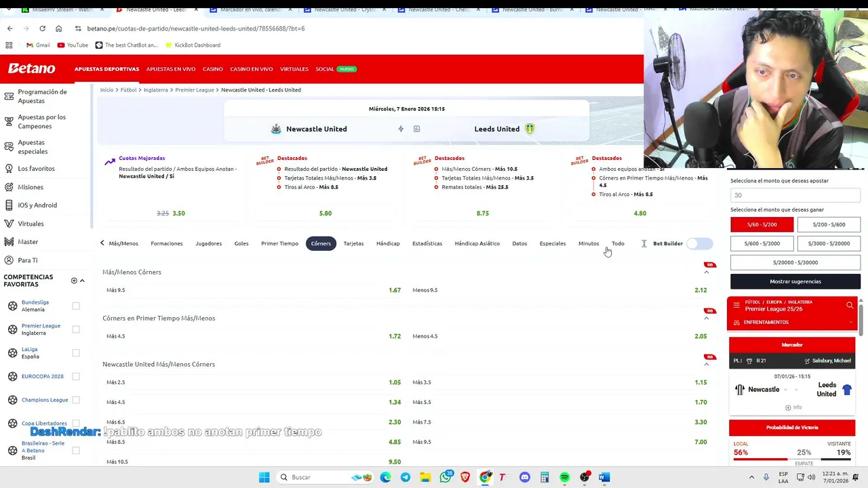Image resolution: width=868 pixels, height=488 pixels.
Task: Check the Bundesliga checkbox
Action: click(x=76, y=306)
